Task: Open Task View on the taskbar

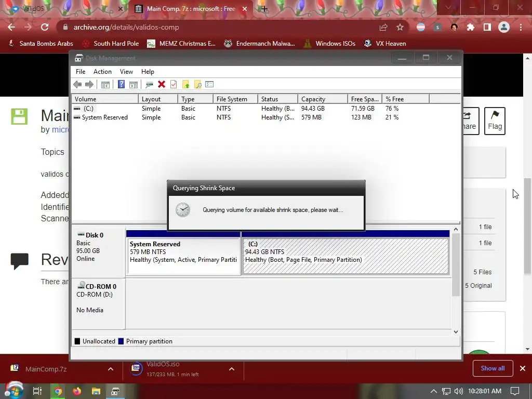Action: (x=37, y=391)
